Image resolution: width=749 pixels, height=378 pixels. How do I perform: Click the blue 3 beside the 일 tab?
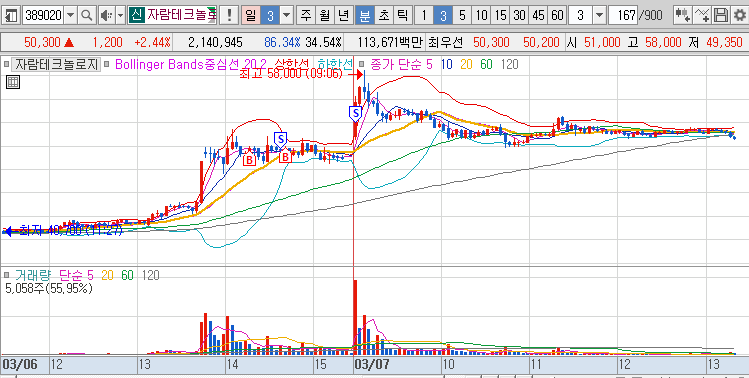(270, 16)
